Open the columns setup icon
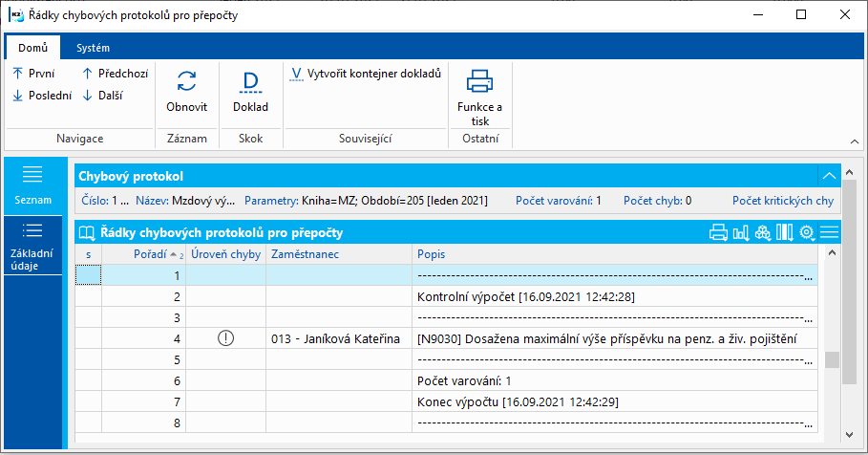Screen dimensions: 868x455 (x=784, y=232)
